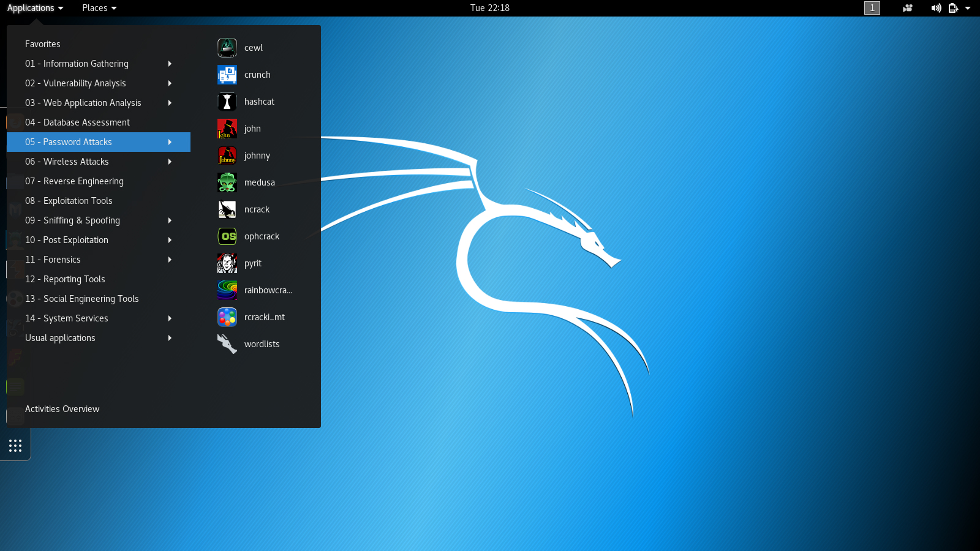Open the volume indicator in top bar
Viewport: 980px width, 551px height.
click(x=937, y=8)
